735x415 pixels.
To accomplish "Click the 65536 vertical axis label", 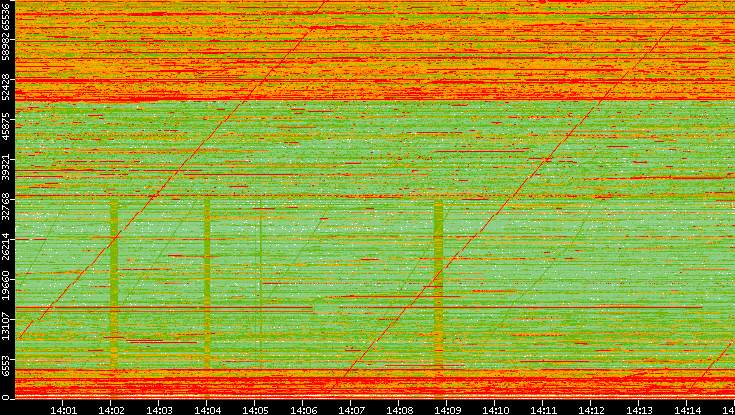I will 7,19.
